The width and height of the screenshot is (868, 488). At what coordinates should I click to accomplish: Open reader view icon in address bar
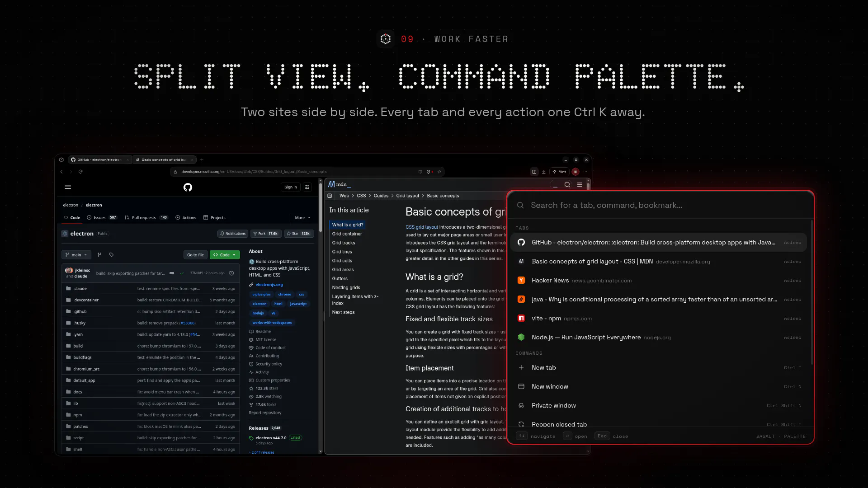click(x=420, y=172)
